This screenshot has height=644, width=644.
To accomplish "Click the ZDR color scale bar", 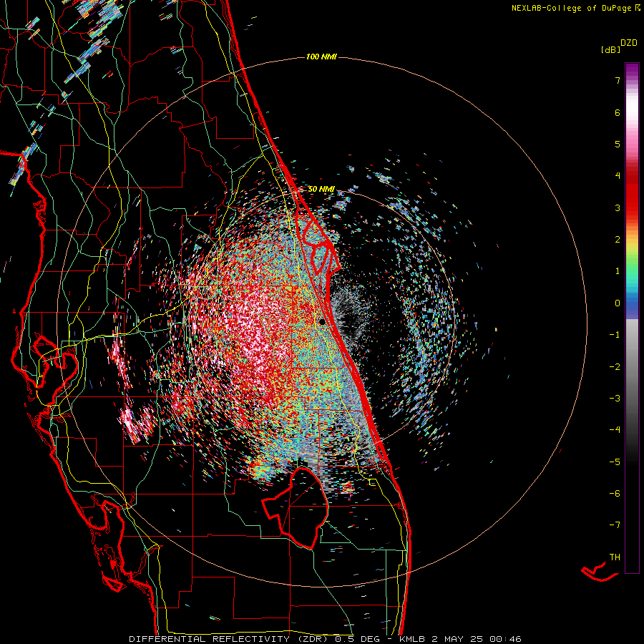I will pos(632,318).
